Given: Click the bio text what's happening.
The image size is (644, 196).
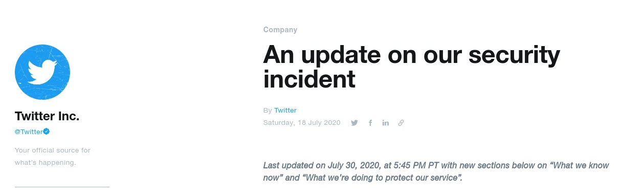Looking at the screenshot, I should click(x=46, y=163).
